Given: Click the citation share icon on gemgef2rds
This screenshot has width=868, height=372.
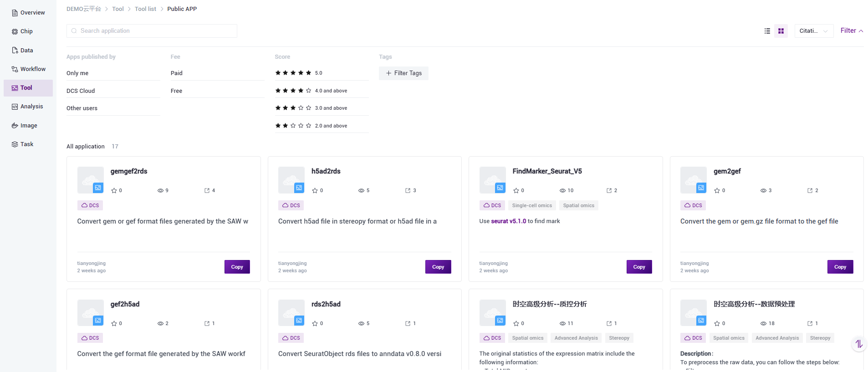Looking at the screenshot, I should coord(207,191).
